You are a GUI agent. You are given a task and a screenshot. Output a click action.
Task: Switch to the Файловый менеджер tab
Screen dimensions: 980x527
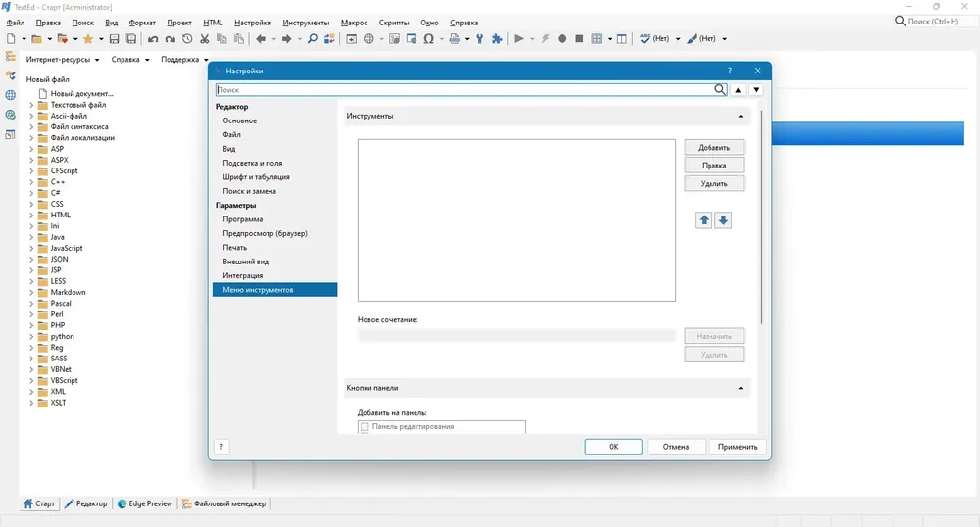tap(224, 503)
